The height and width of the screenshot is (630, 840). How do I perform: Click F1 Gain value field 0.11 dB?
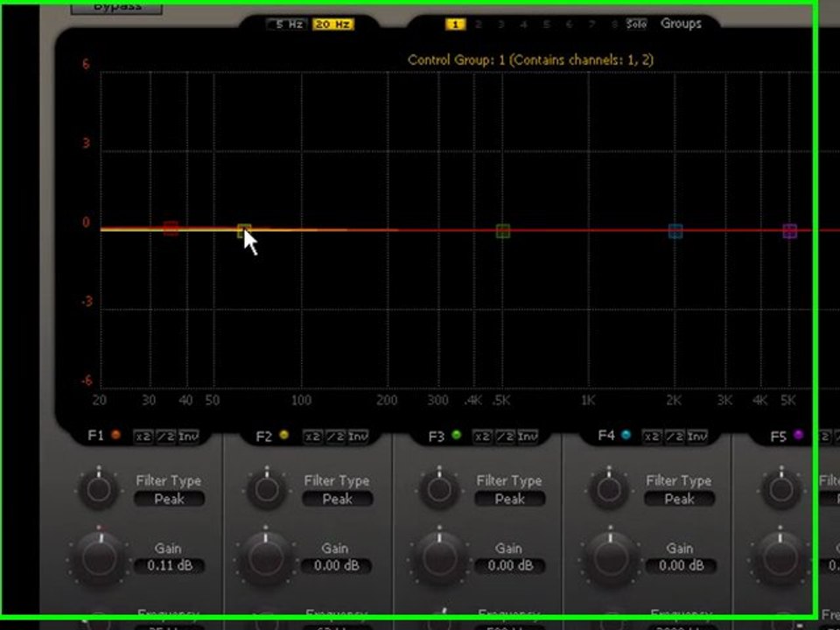169,566
